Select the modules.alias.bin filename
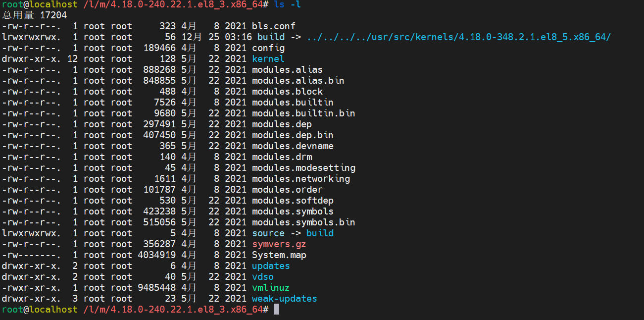This screenshot has height=320, width=644. (298, 81)
